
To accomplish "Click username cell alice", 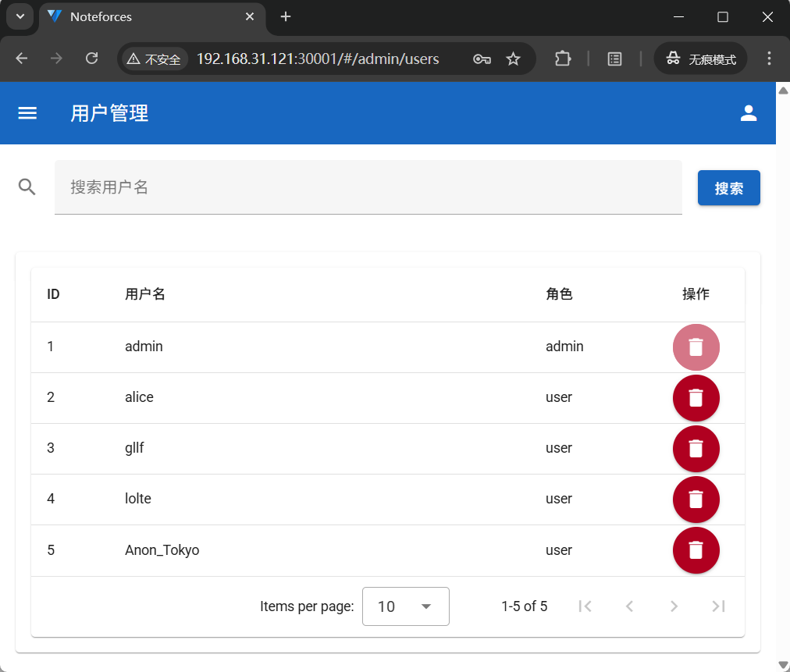I will [x=139, y=397].
